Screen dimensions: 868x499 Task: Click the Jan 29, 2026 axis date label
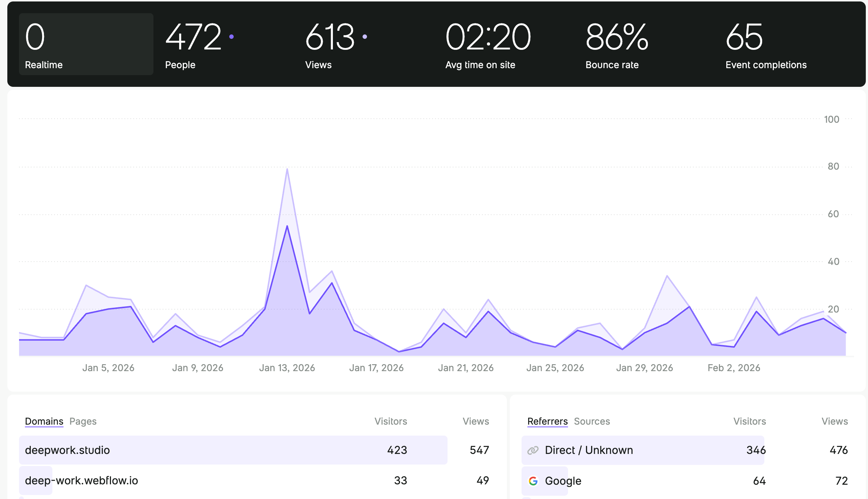pos(644,368)
